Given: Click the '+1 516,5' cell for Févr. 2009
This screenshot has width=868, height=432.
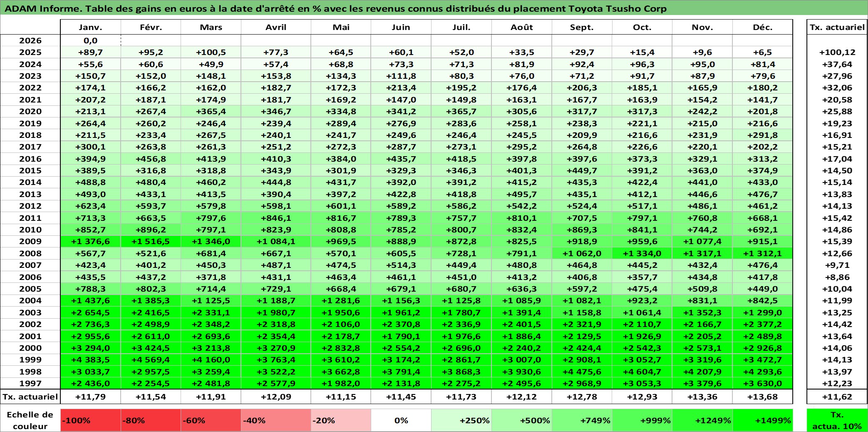Looking at the screenshot, I should [151, 241].
